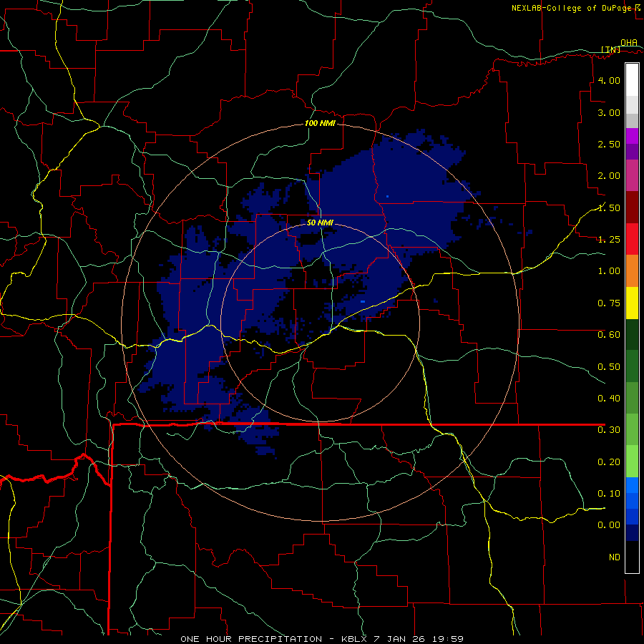
Task: Click the OHA product code label
Action: pos(629,43)
